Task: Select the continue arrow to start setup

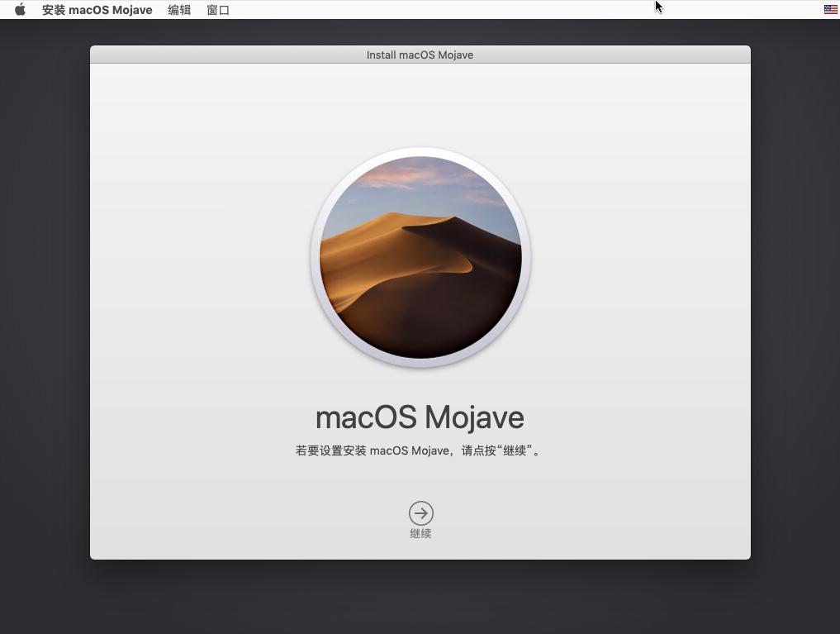Action: click(x=420, y=512)
